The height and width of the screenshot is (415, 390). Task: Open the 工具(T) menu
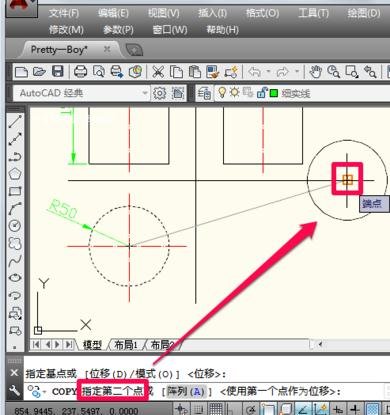[x=313, y=13]
